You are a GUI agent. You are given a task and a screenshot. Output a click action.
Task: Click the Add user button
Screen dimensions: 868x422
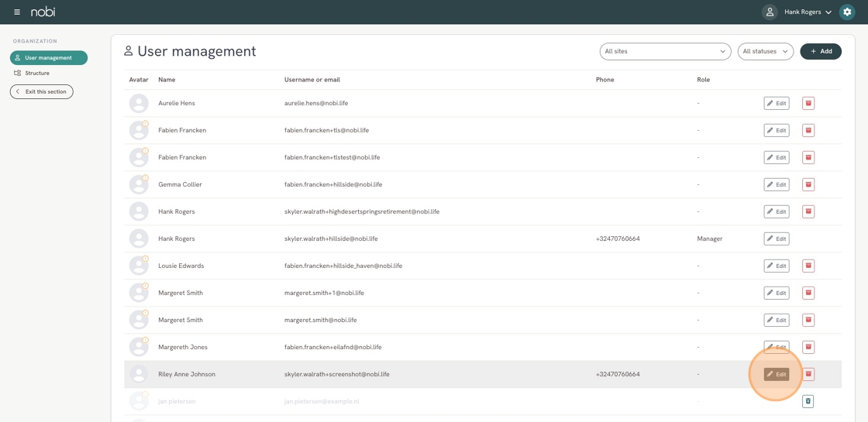[x=821, y=51]
